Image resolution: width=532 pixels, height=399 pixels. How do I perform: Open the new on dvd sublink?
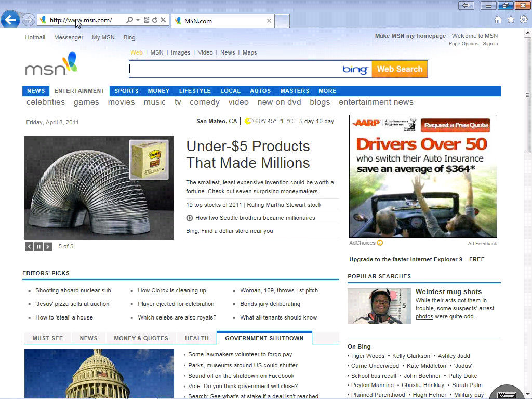(x=279, y=102)
